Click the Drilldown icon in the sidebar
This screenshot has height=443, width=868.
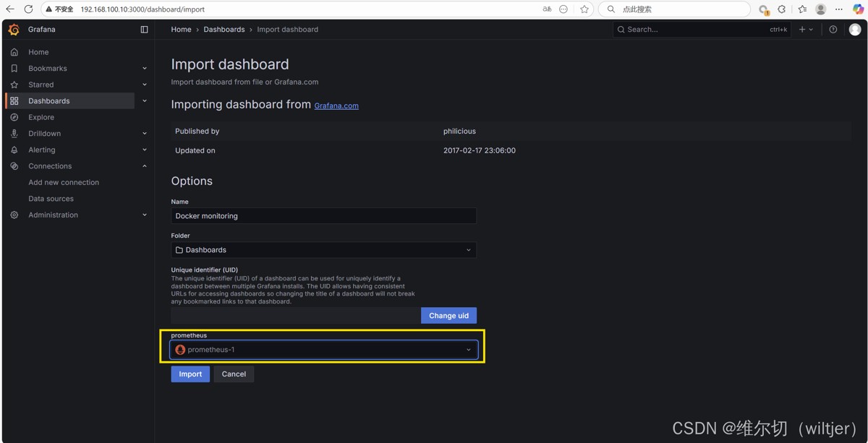[x=14, y=134]
